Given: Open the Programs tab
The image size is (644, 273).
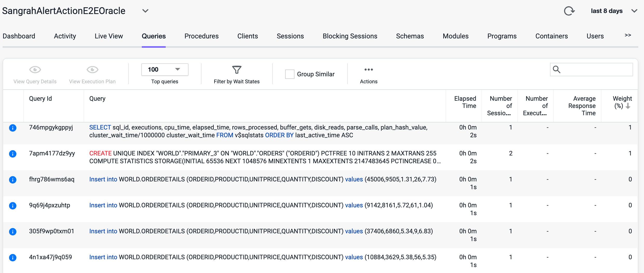Looking at the screenshot, I should click(502, 36).
